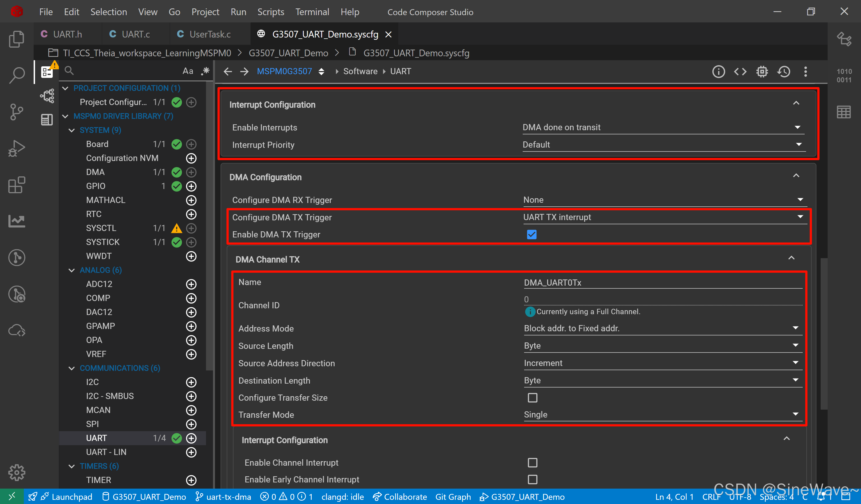Open the Project menu

pyautogui.click(x=205, y=12)
